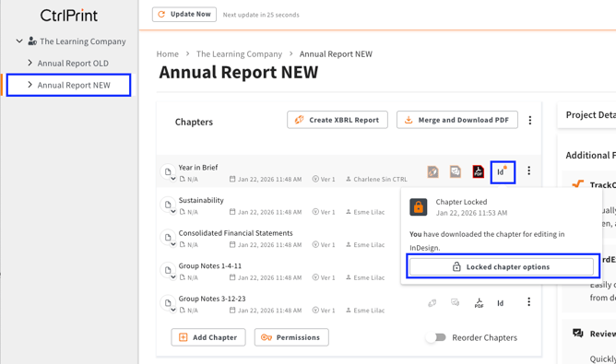Click the comments icon for Group Notes 3-12-23
Screen dimensions: 616x364
455,302
